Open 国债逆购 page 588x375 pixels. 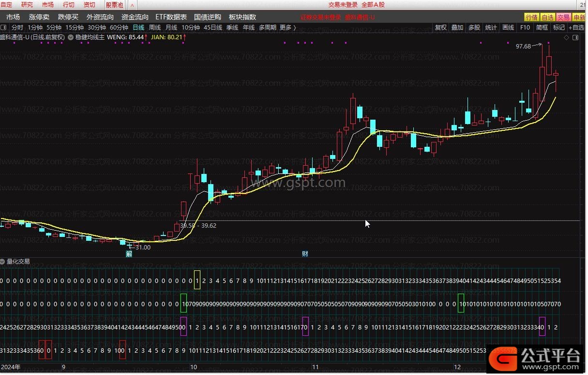[x=208, y=17]
